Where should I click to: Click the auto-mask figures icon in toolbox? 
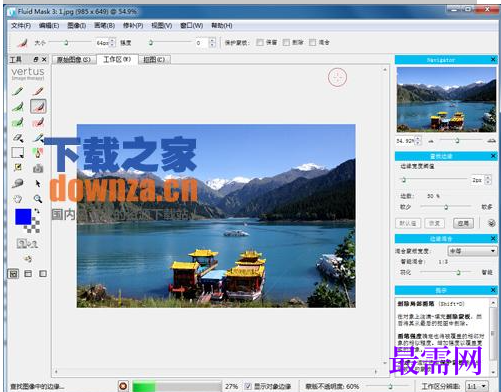(27, 244)
